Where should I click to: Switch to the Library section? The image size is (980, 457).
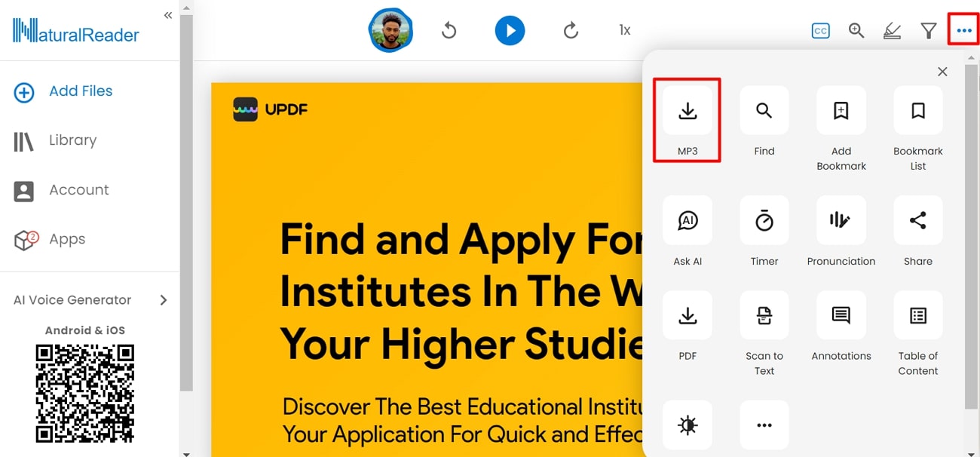[x=72, y=140]
